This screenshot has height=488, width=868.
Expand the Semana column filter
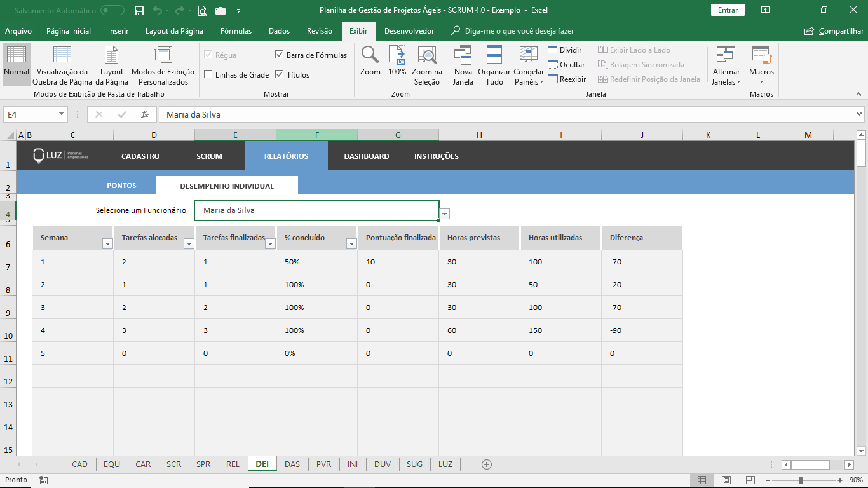(x=107, y=243)
